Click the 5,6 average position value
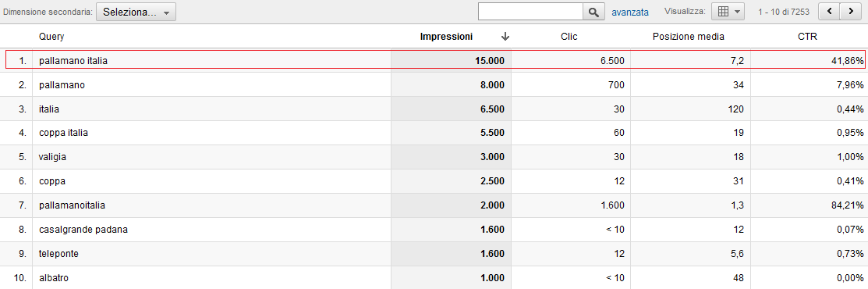 click(x=738, y=254)
